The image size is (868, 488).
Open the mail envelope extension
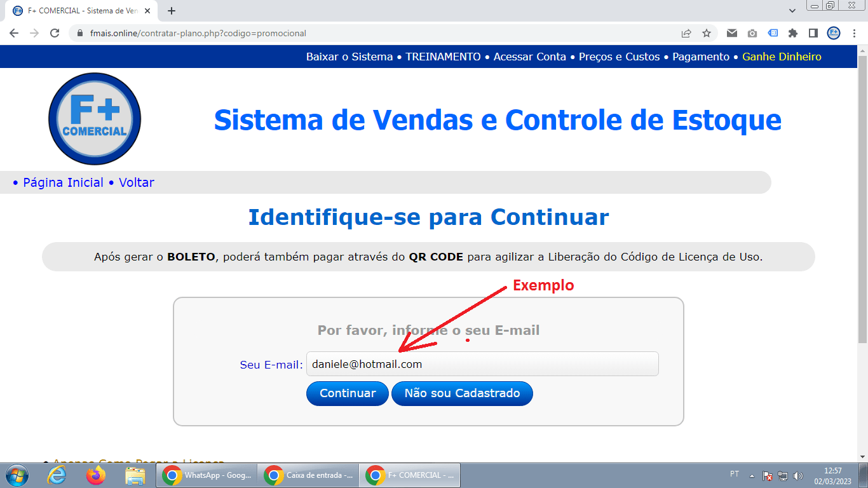click(x=732, y=33)
